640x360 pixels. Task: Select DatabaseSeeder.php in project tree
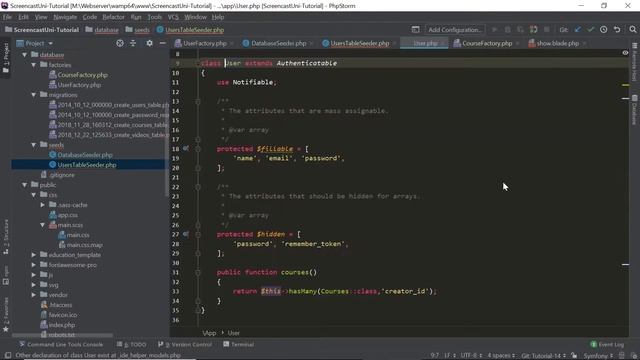click(85, 155)
